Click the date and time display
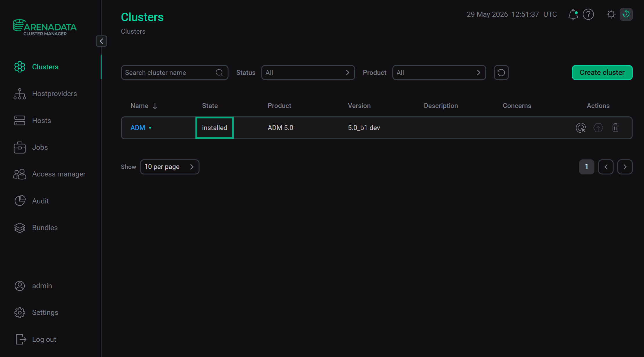Image resolution: width=644 pixels, height=357 pixels. pyautogui.click(x=512, y=14)
